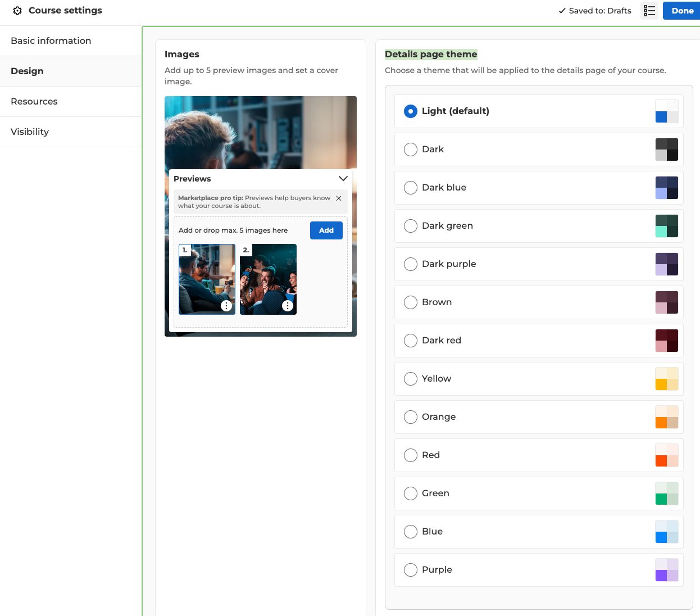Open the Basic information tab
Viewport: 700px width, 616px height.
(x=51, y=41)
